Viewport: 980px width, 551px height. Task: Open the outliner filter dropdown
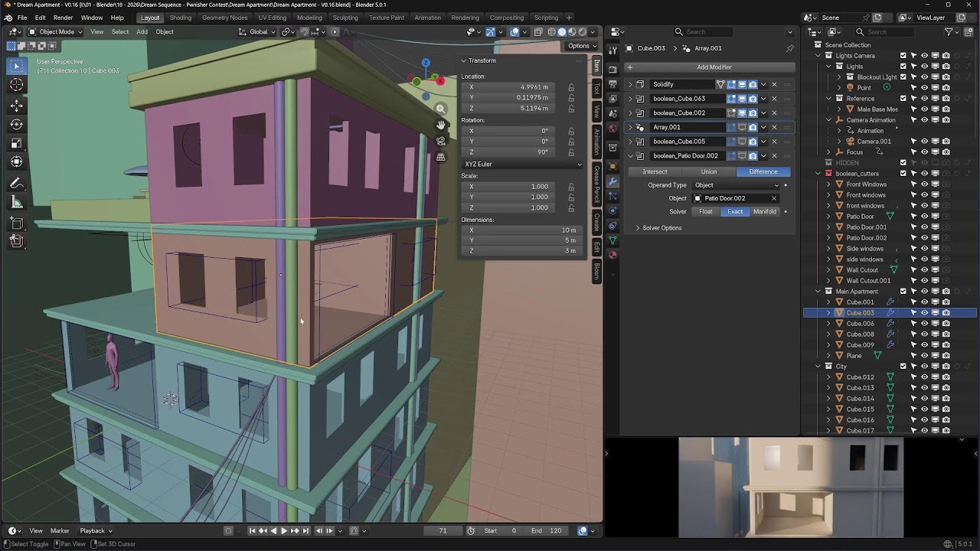952,32
